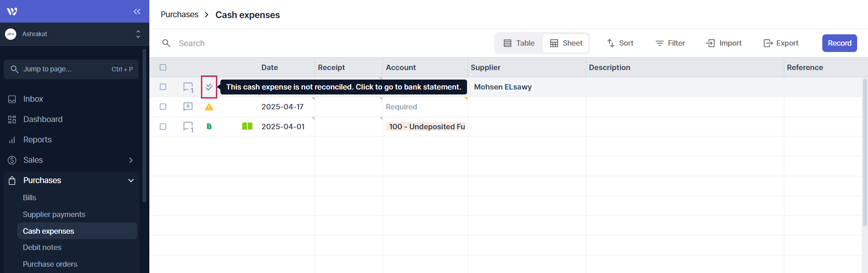Viewport: 868px width, 273px height.
Task: Collapse the sidebar with the double-chevron icon
Action: pyautogui.click(x=137, y=11)
